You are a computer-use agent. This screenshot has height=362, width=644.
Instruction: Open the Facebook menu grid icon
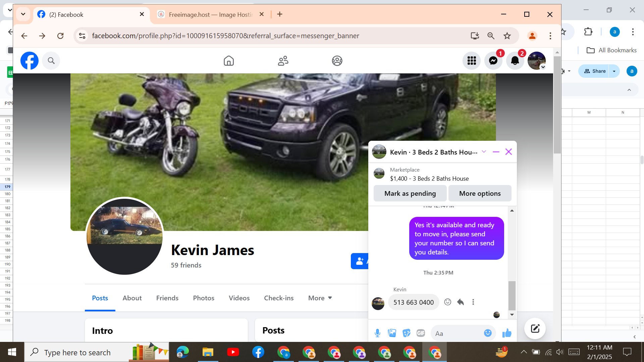(x=472, y=61)
